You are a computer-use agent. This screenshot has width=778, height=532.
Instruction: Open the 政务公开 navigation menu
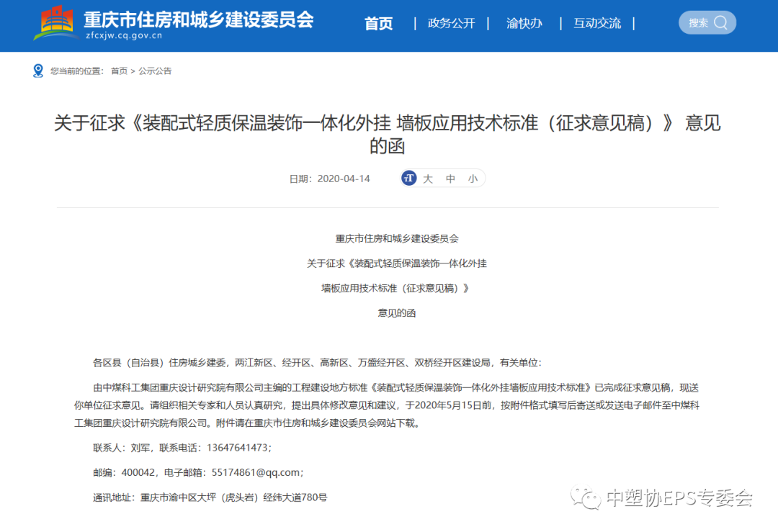coord(451,24)
